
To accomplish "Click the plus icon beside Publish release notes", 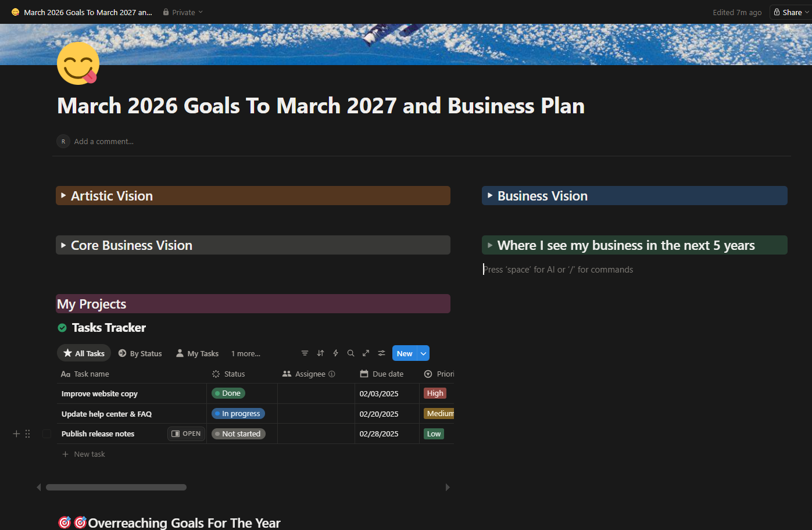I will 16,434.
